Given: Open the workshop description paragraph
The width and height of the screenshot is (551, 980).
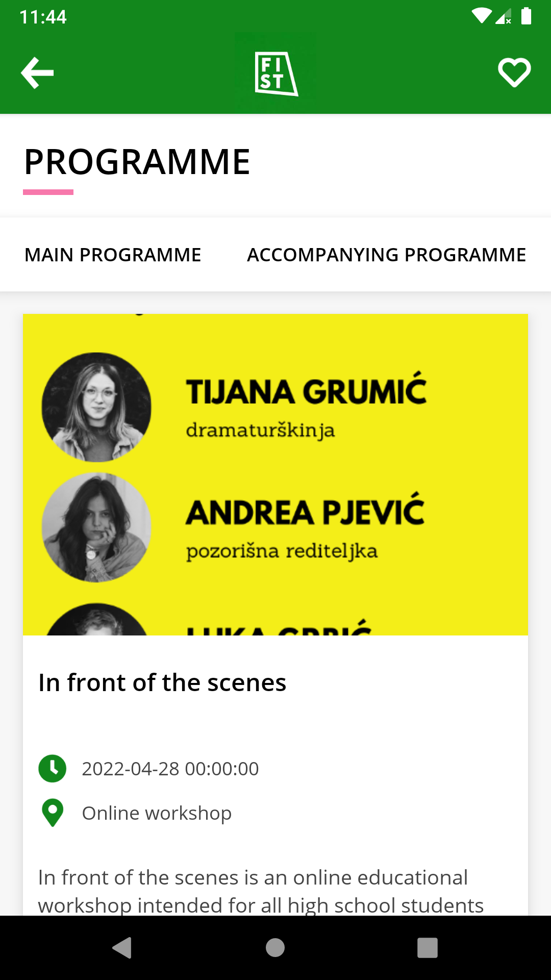Looking at the screenshot, I should pyautogui.click(x=261, y=891).
